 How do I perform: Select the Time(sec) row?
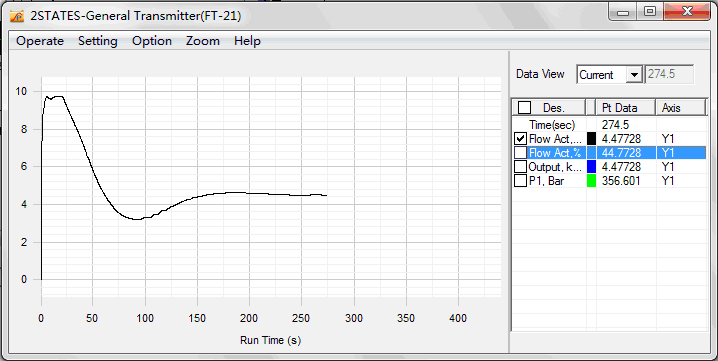[x=609, y=125]
